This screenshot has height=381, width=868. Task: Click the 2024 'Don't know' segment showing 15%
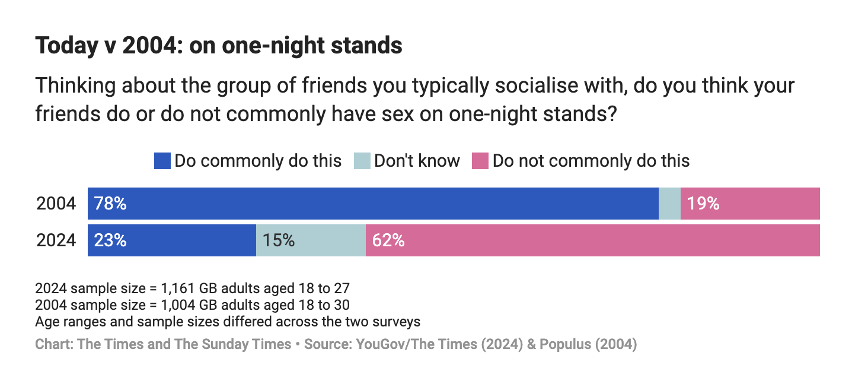click(311, 240)
